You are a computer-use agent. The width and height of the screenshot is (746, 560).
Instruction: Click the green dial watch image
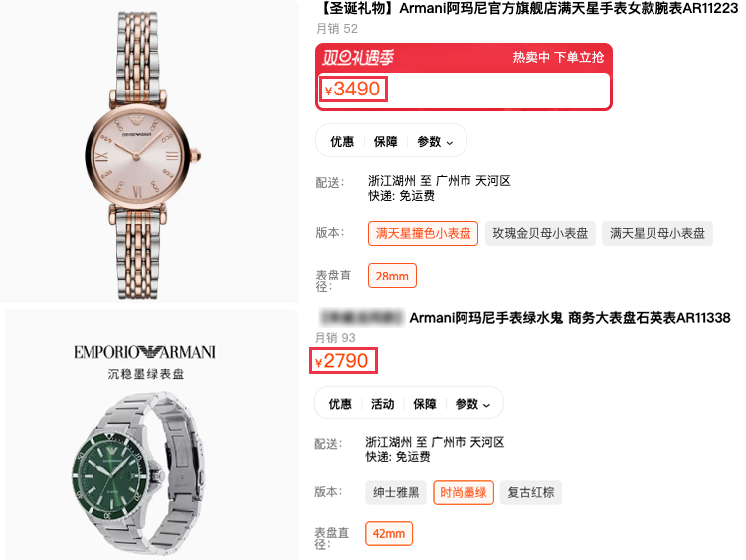click(x=139, y=473)
